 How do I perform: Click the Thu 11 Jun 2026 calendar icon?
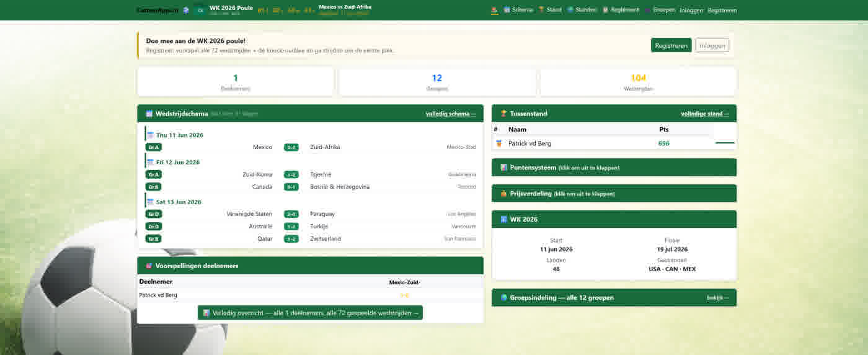[x=150, y=135]
